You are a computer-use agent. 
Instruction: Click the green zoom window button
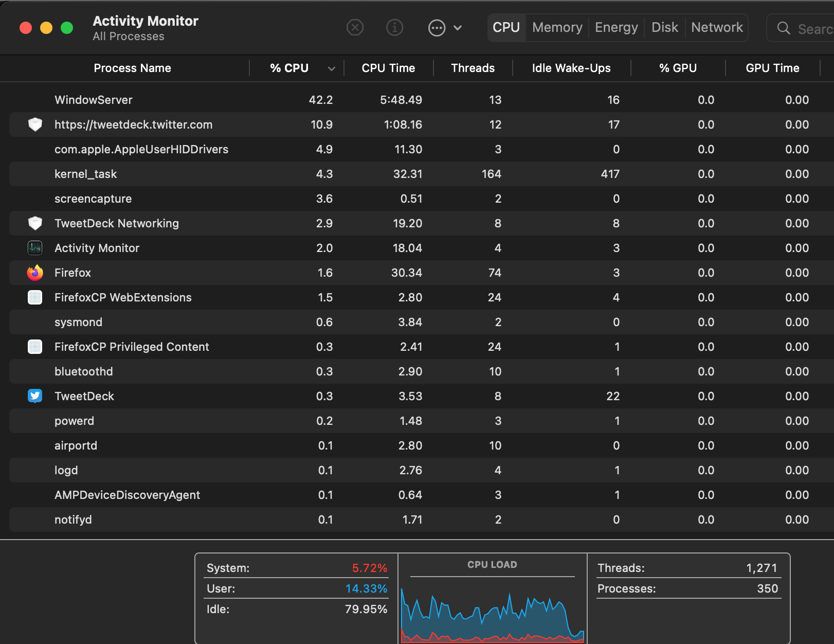67,28
